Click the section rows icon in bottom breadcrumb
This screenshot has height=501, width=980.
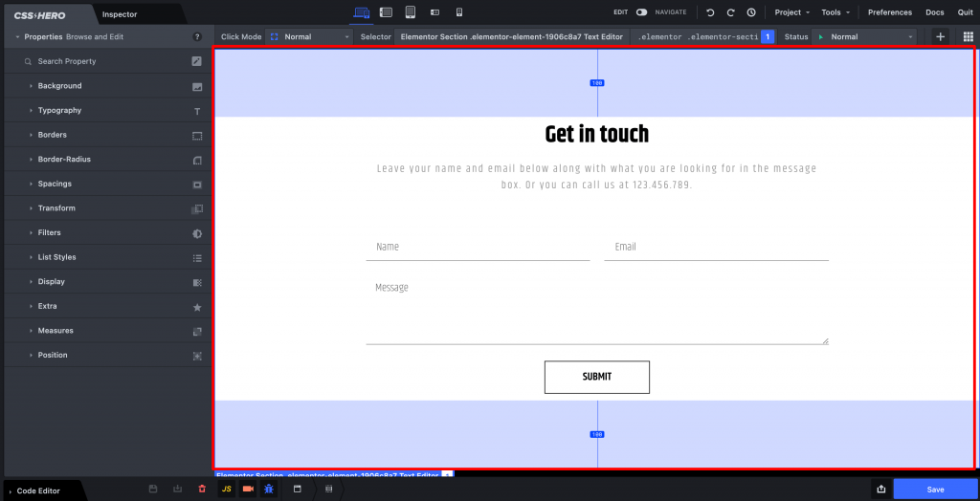329,490
